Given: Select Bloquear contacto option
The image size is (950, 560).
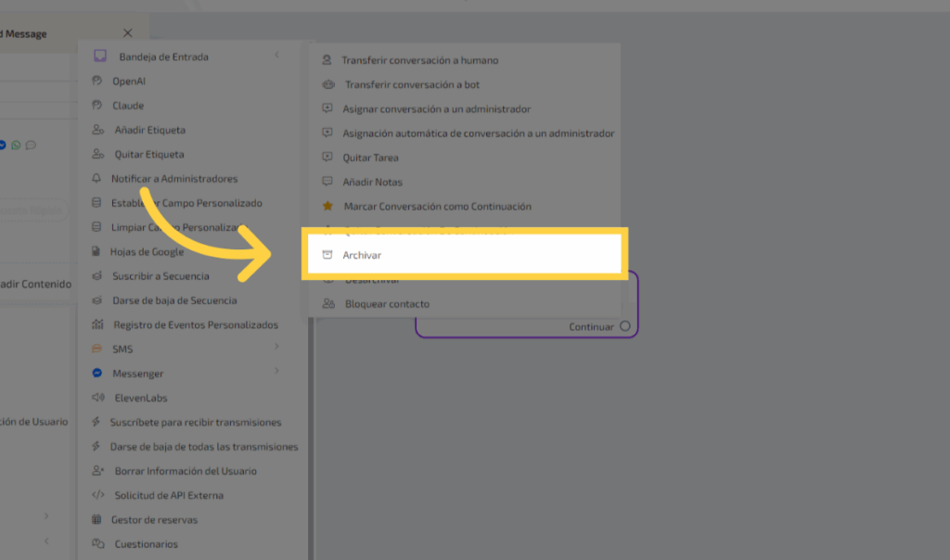Looking at the screenshot, I should [387, 304].
